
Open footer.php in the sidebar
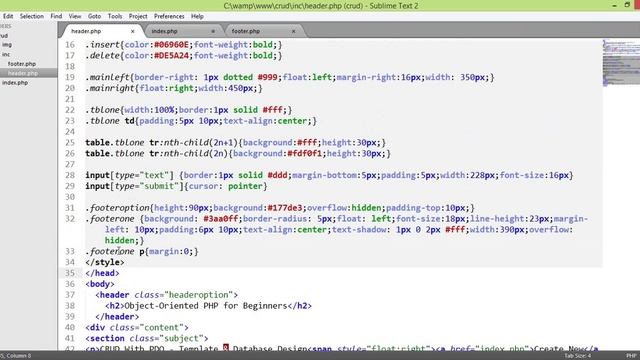22,64
